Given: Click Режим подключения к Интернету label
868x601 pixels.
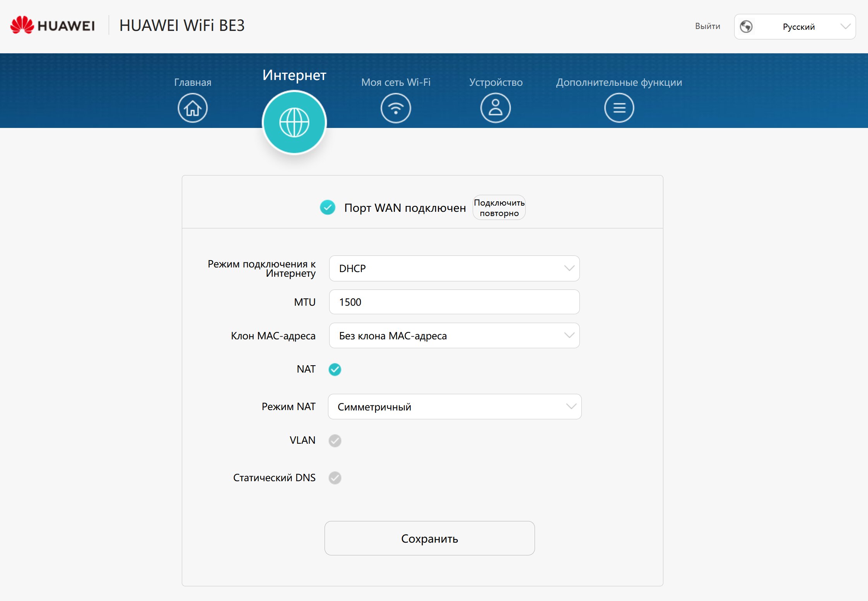Looking at the screenshot, I should [262, 269].
